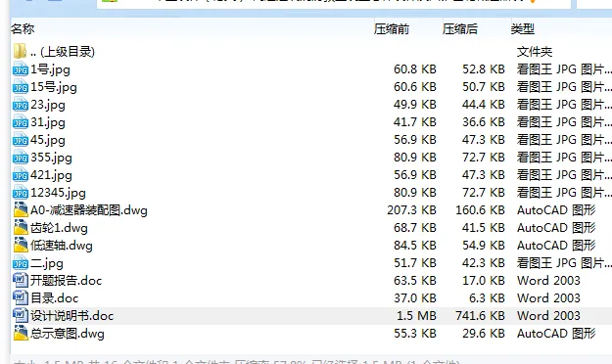
Task: Click the JPG icon of 15号.jpg
Action: 21,87
